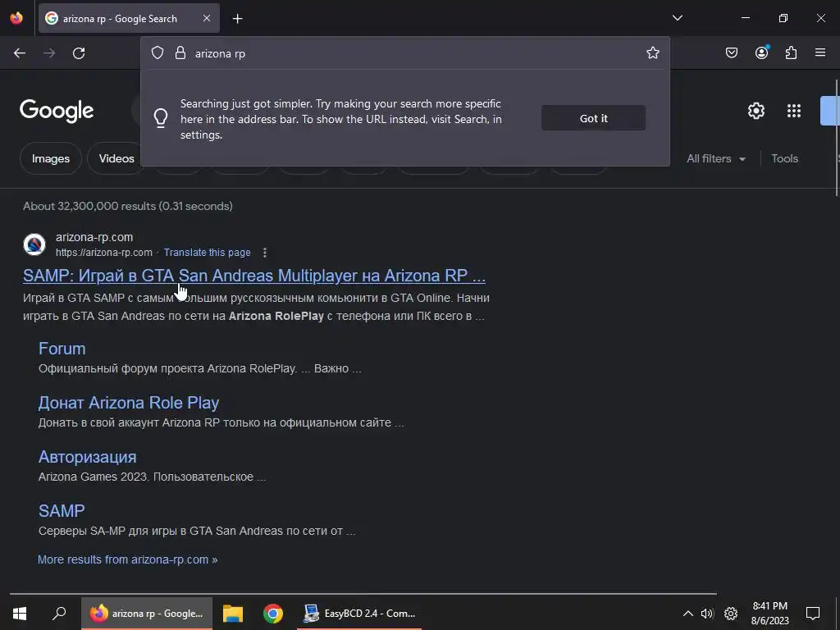Screen dimensions: 840x630
Task: Select the Images search filter
Action: [50, 158]
